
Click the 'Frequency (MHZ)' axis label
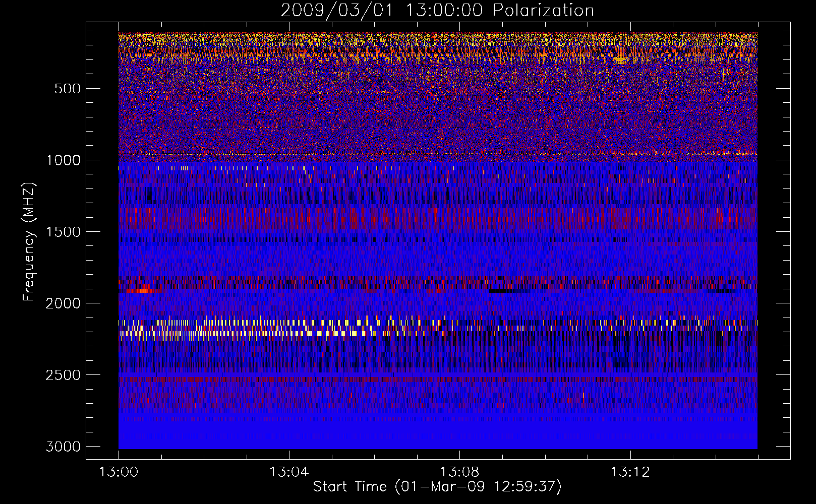point(29,242)
